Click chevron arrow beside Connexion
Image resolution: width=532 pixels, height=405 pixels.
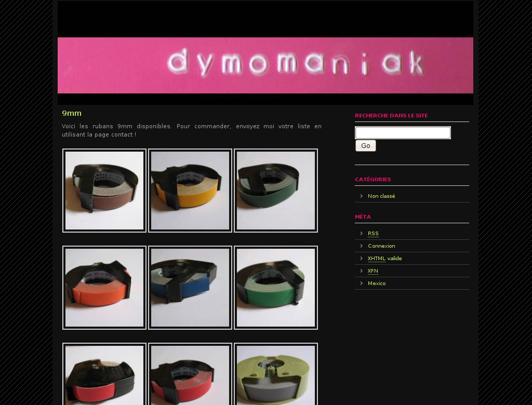click(x=362, y=246)
